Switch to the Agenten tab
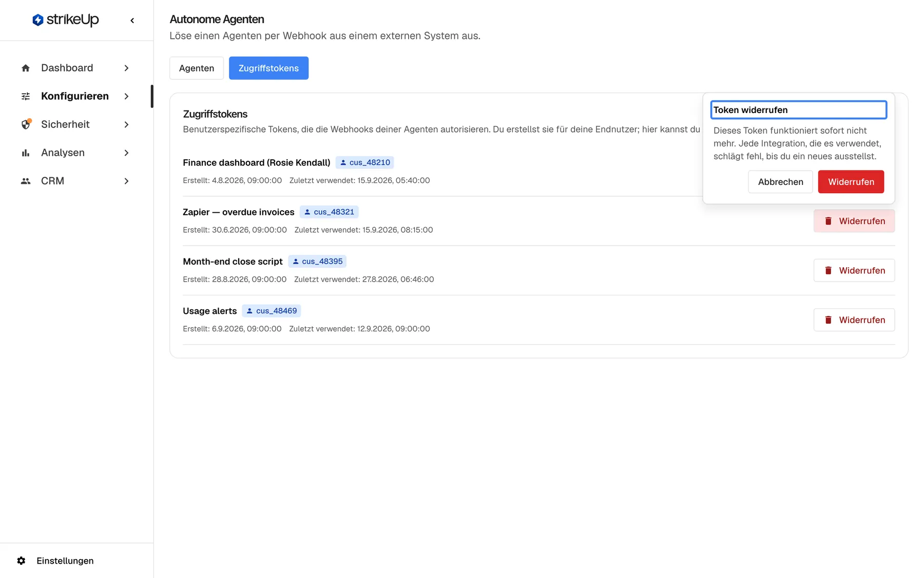 point(197,68)
